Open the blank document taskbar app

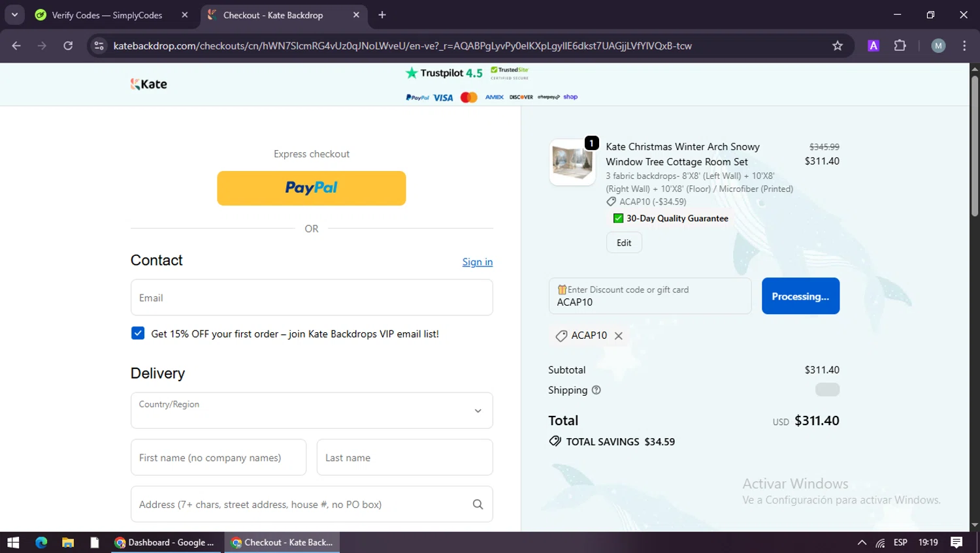coord(95,543)
